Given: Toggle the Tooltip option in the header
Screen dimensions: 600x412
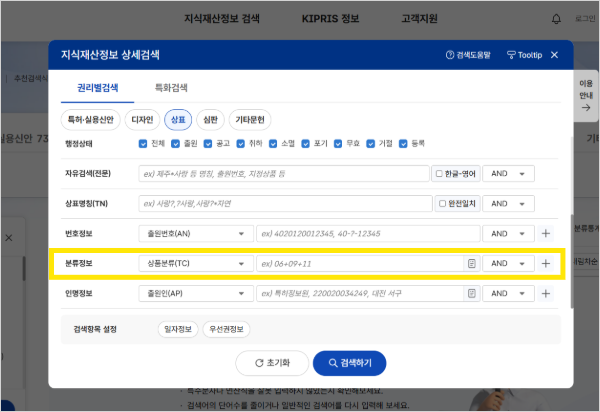Looking at the screenshot, I should point(524,55).
